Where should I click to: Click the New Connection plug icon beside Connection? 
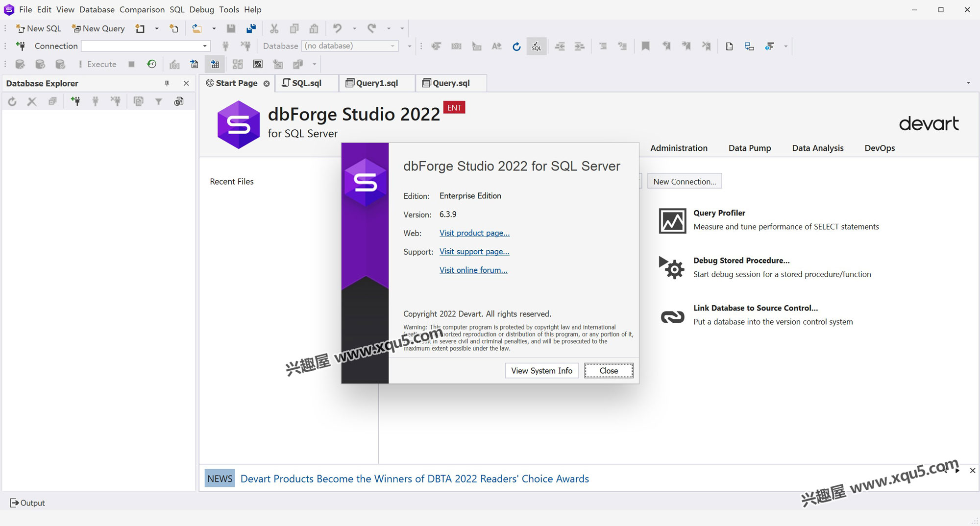[x=21, y=46]
